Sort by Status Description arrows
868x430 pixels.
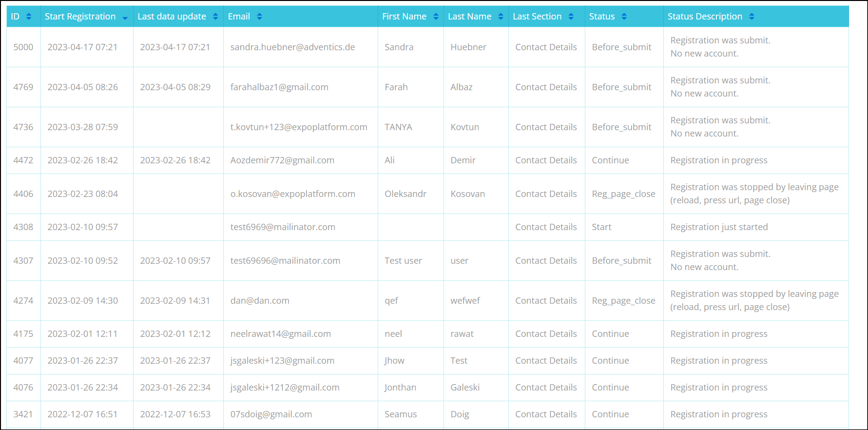click(x=752, y=17)
